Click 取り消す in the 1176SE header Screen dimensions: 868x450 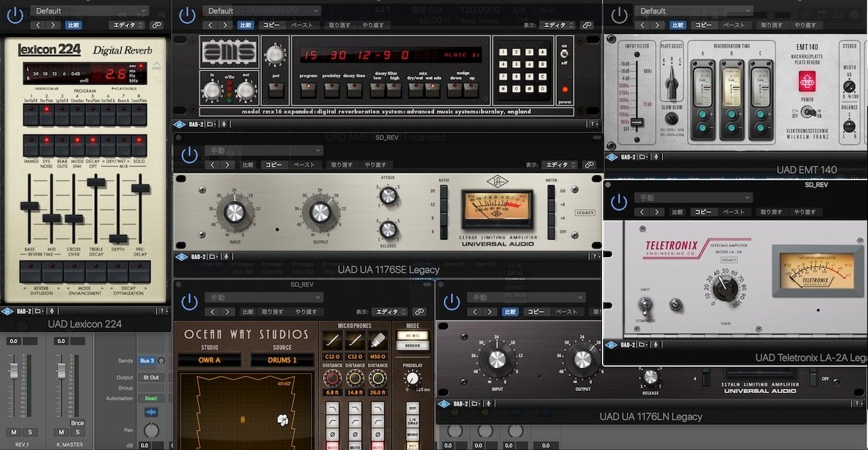tap(342, 164)
